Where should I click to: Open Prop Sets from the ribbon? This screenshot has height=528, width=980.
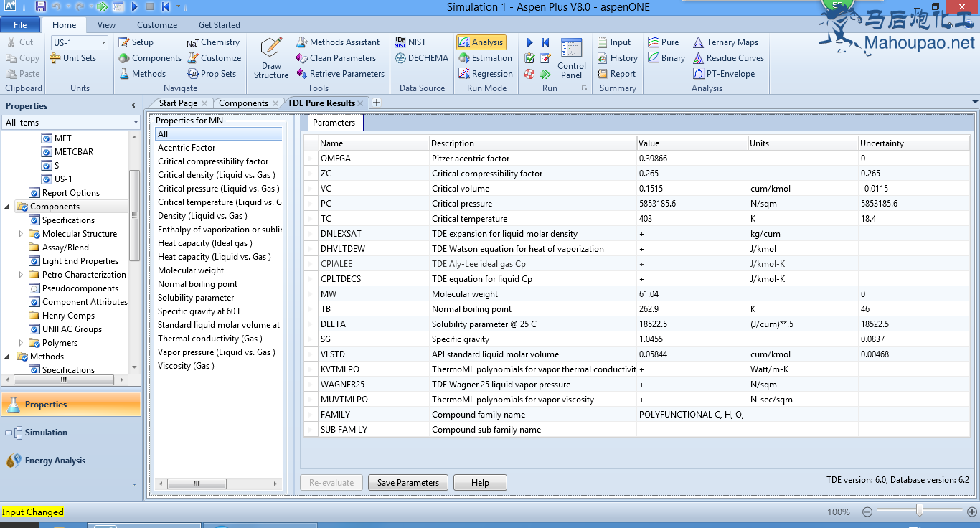pyautogui.click(x=212, y=74)
